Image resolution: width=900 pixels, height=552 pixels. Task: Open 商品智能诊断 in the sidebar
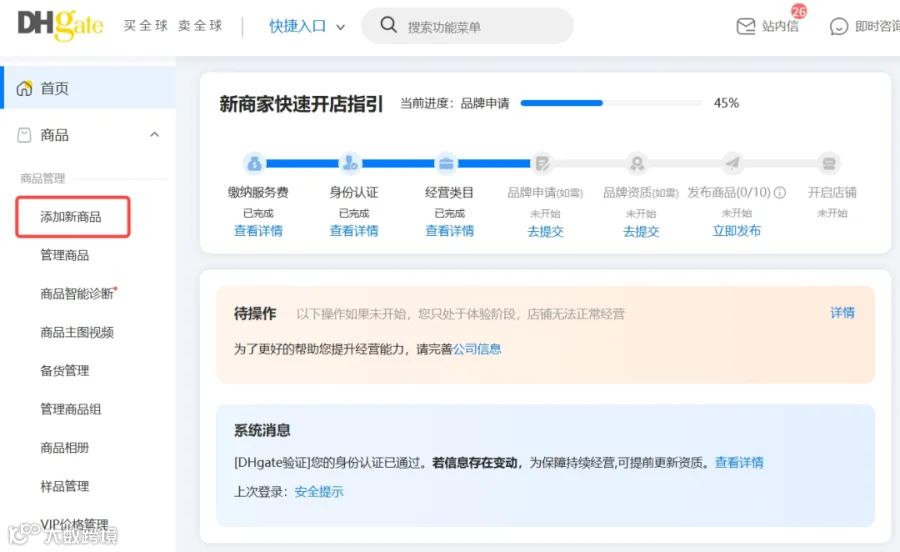pyautogui.click(x=77, y=294)
